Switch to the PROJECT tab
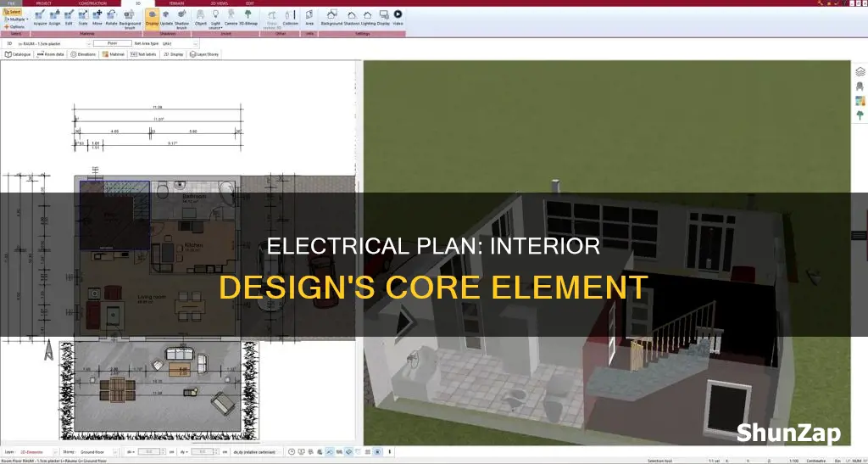Viewport: 868px width, 464px height. pyautogui.click(x=44, y=3)
